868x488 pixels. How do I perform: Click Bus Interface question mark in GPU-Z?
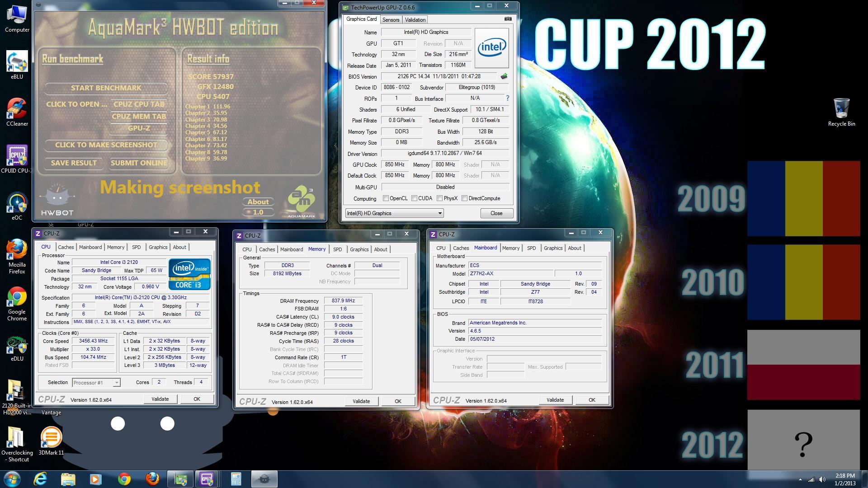pos(507,98)
